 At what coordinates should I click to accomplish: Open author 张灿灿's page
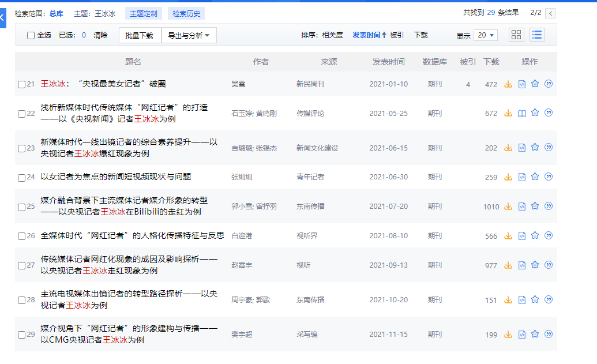(242, 177)
